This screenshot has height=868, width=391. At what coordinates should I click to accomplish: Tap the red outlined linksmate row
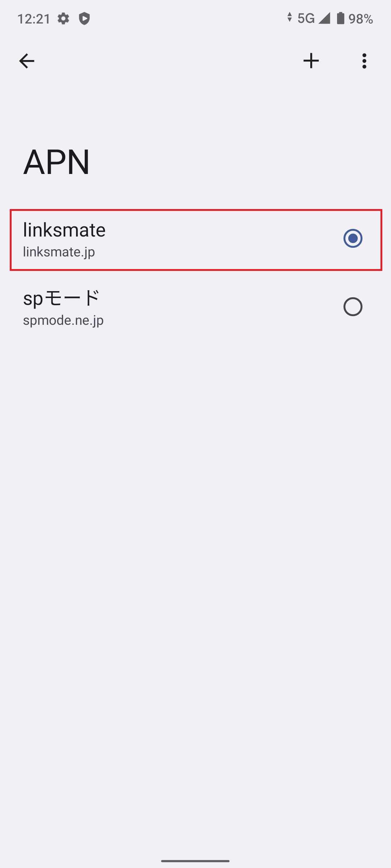click(x=196, y=240)
